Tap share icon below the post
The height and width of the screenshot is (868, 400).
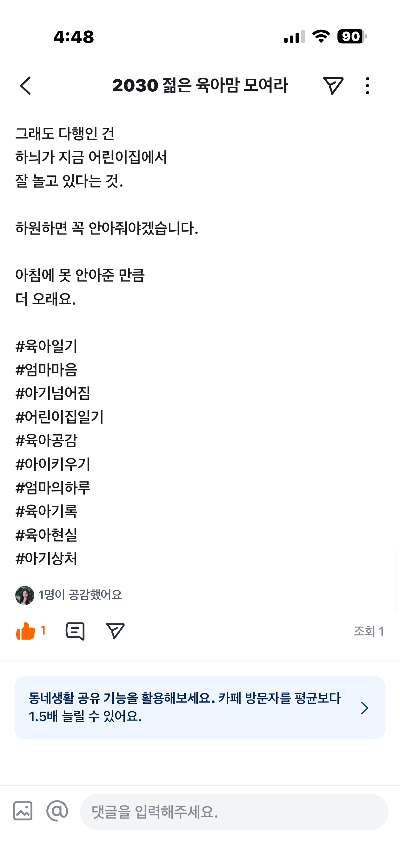[115, 631]
